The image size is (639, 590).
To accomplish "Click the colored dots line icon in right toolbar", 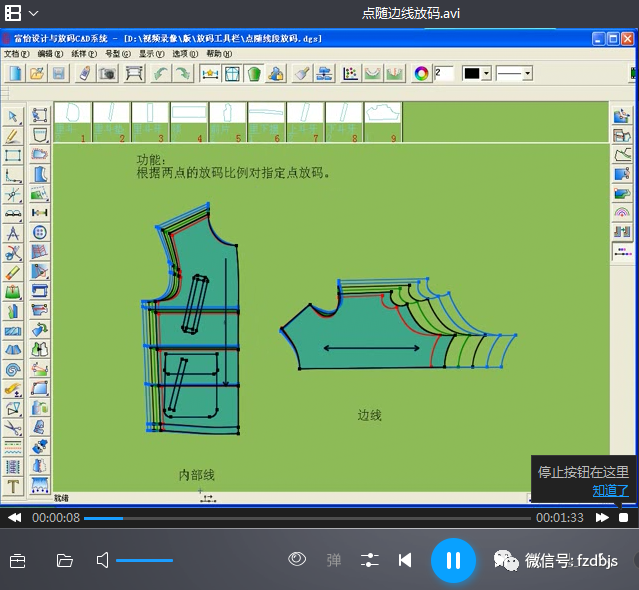I will [x=622, y=251].
